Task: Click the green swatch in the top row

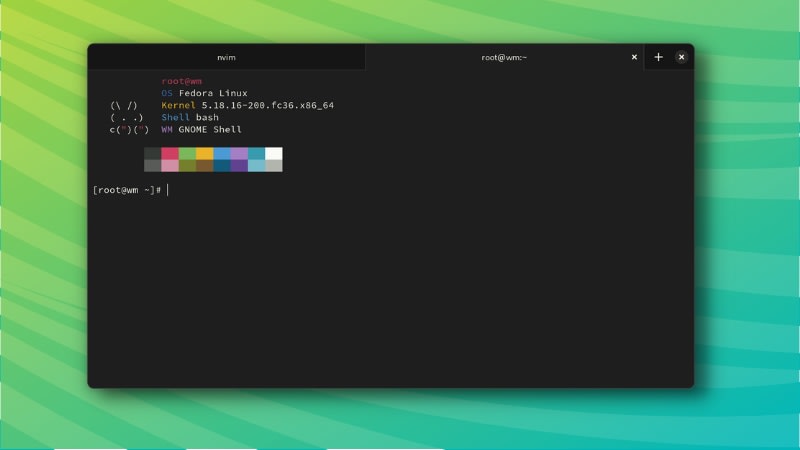Action: point(187,154)
